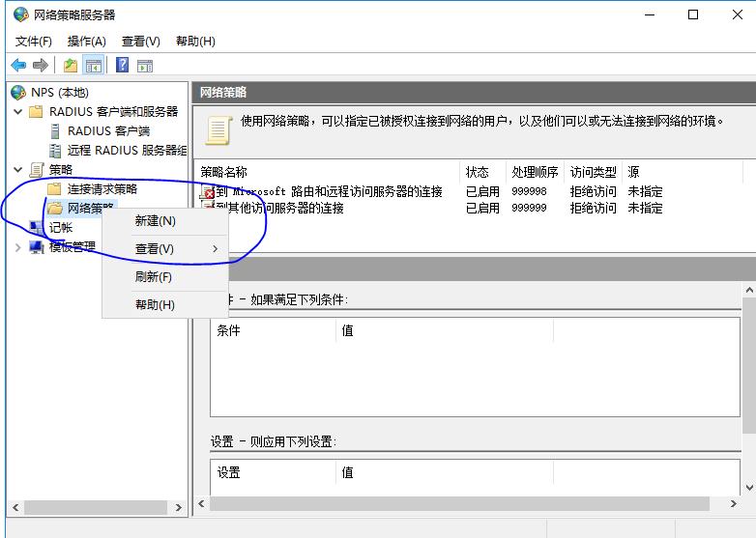Choose 新建(N) from the context menu

coord(165,221)
